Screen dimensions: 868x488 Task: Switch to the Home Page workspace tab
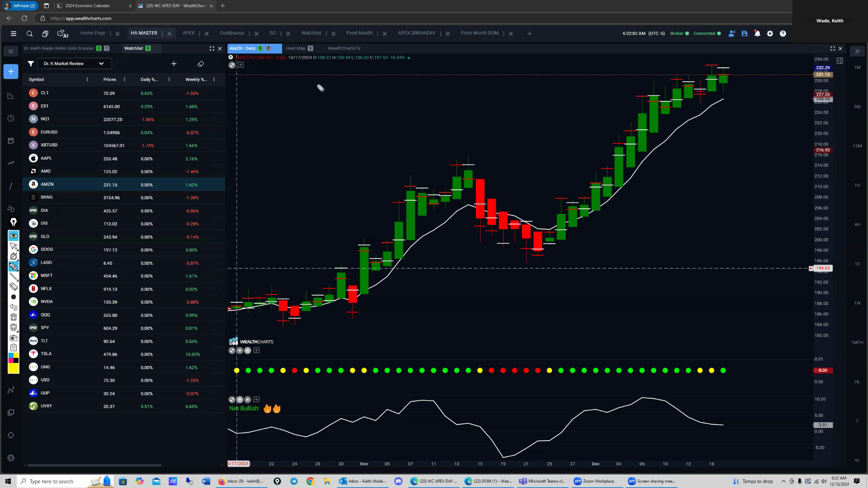(x=93, y=33)
